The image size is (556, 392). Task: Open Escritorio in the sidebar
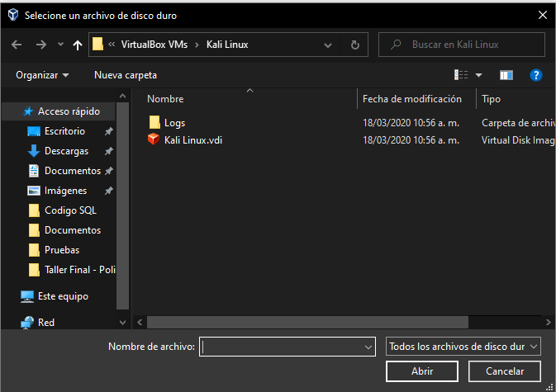65,131
